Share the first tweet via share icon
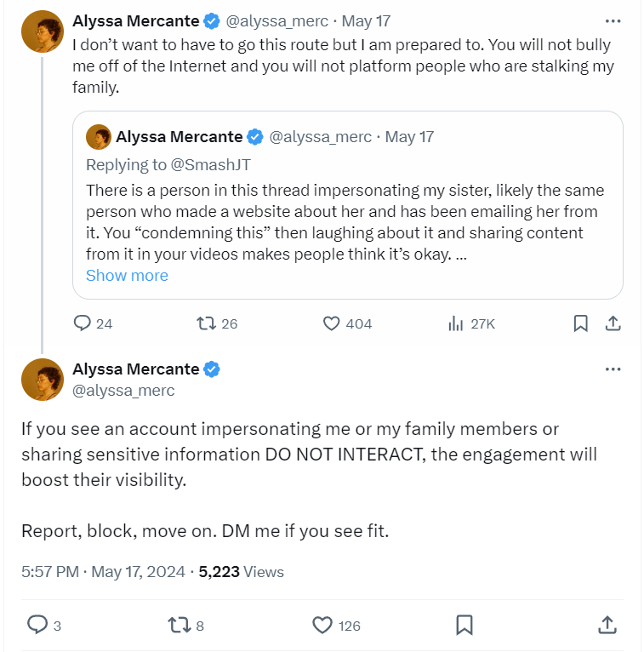Viewport: 644px width, 652px height. (612, 323)
